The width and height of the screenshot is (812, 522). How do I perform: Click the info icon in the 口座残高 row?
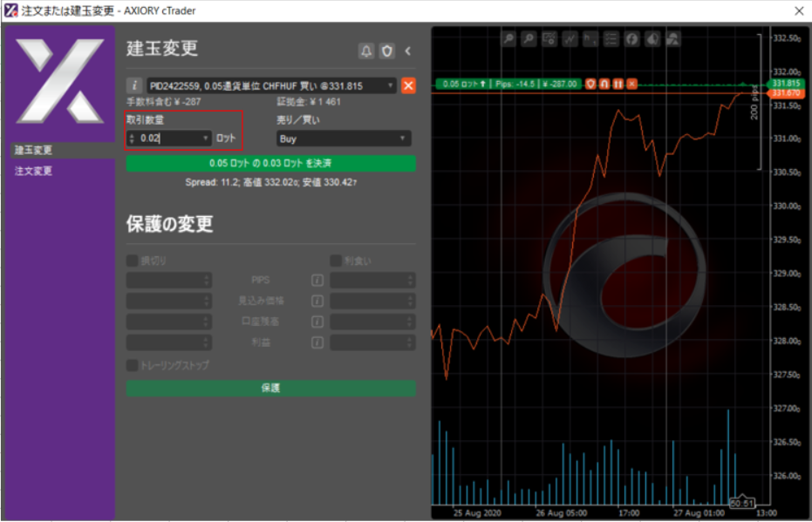[x=317, y=322]
